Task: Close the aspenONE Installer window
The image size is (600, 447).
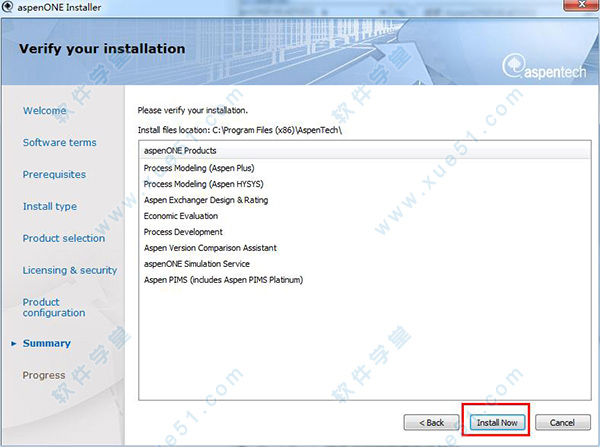Action: tap(581, 5)
